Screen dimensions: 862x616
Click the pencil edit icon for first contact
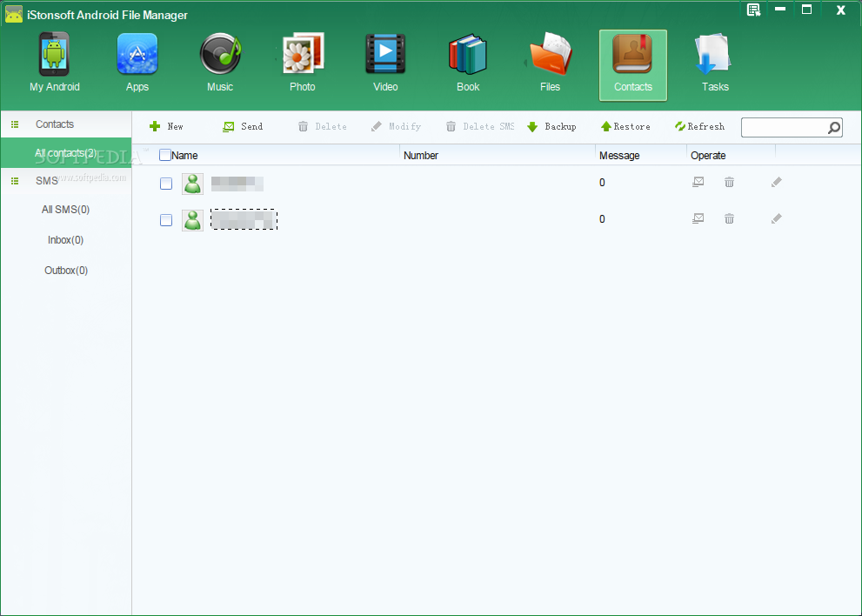point(776,182)
